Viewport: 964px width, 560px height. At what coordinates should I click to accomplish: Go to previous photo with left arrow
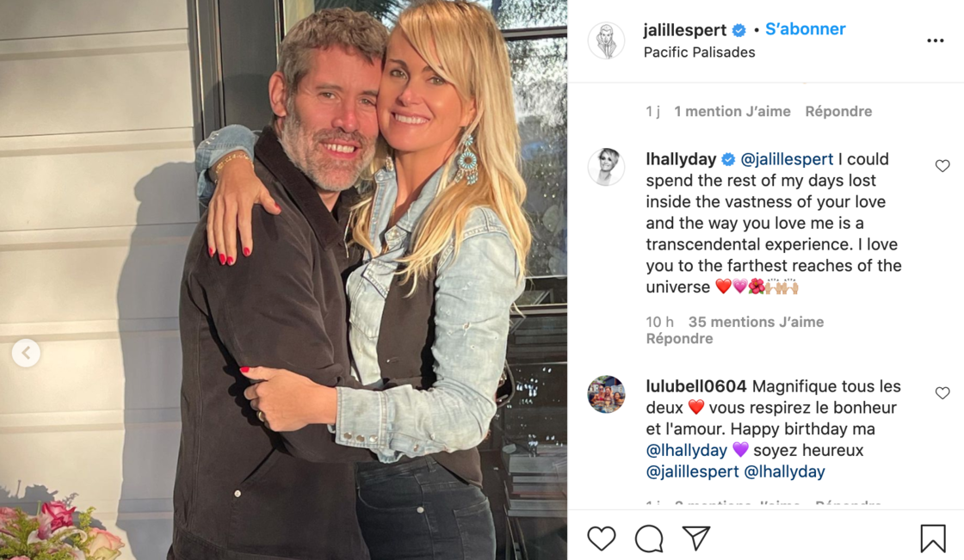pyautogui.click(x=26, y=353)
